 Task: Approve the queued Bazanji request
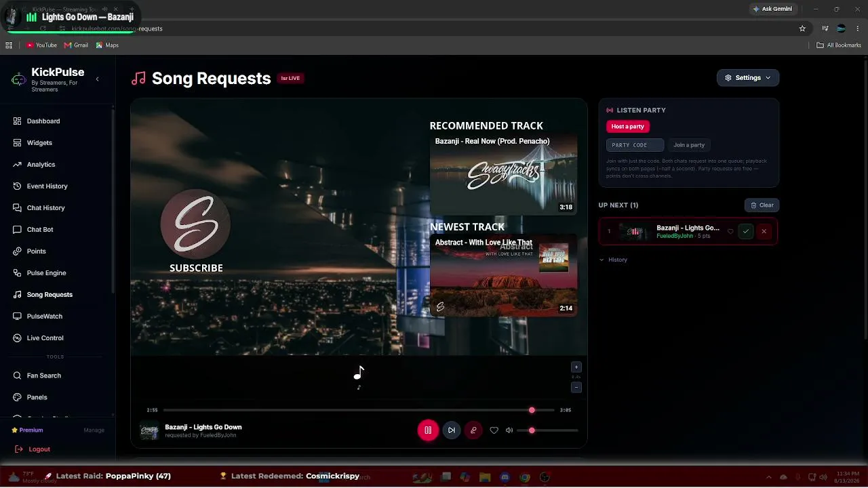tap(746, 232)
